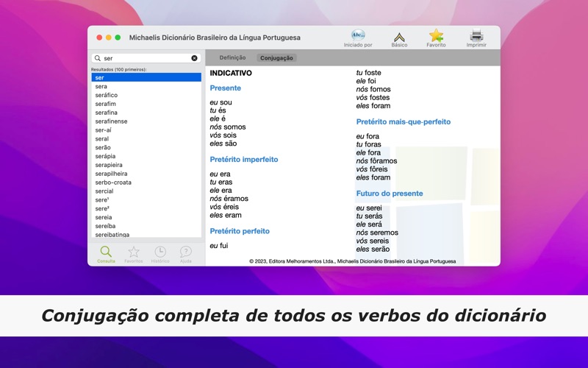Clear the search field with the x icon
Image resolution: width=588 pixels, height=368 pixels.
(x=194, y=58)
